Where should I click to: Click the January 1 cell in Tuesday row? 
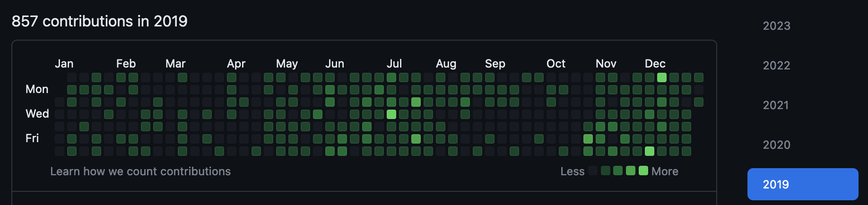[x=60, y=102]
